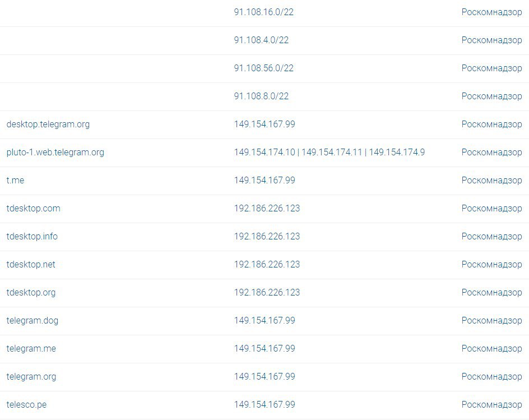Click Роскомнадзор beside the 91.108.16.0/22 subnet
The width and height of the screenshot is (529, 420).
(x=491, y=12)
